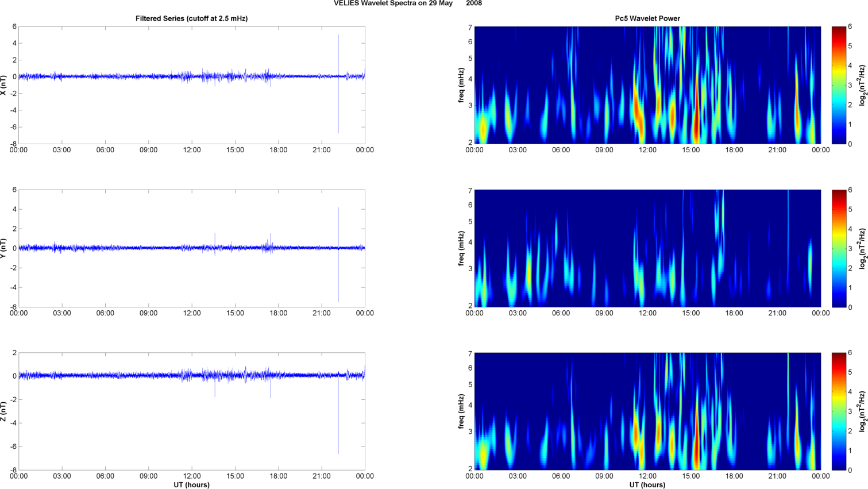Viewport: 868px width, 489px height.
Task: Click 'freq (mHz)' label of middle spectrogram
Action: point(461,248)
